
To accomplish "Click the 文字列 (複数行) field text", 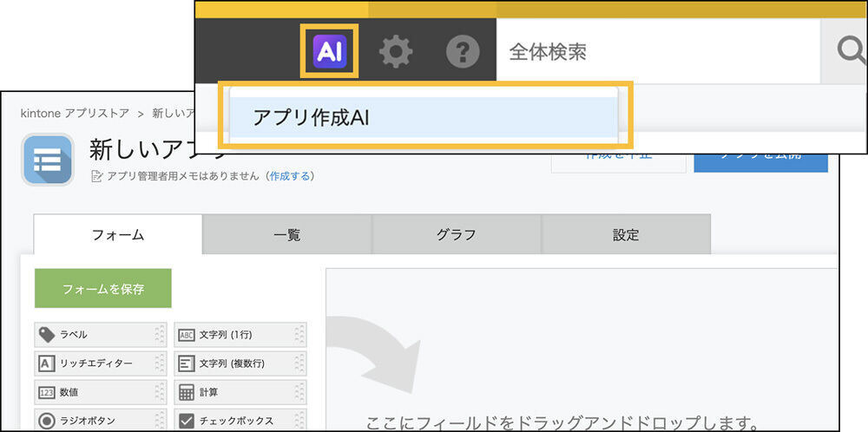I will point(232,363).
